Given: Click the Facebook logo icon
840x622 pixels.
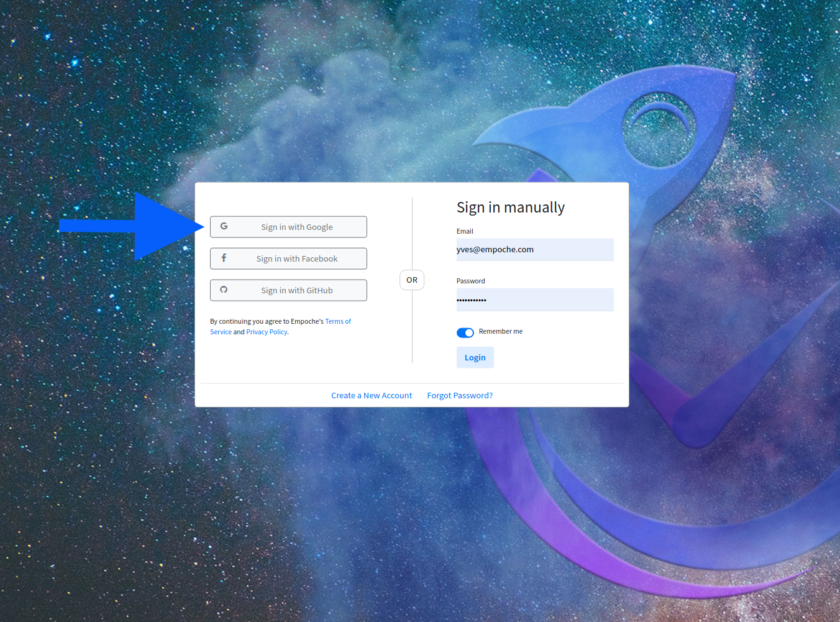Looking at the screenshot, I should (x=224, y=258).
